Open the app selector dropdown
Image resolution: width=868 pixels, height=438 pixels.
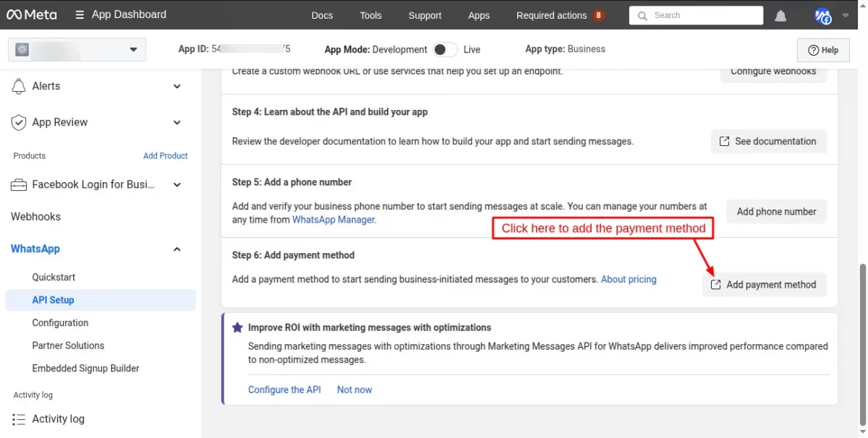[77, 49]
